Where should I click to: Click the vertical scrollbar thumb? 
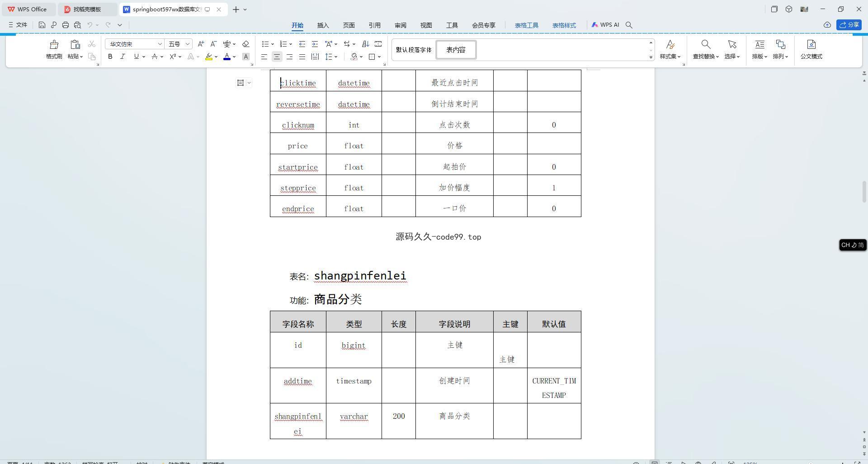864,192
